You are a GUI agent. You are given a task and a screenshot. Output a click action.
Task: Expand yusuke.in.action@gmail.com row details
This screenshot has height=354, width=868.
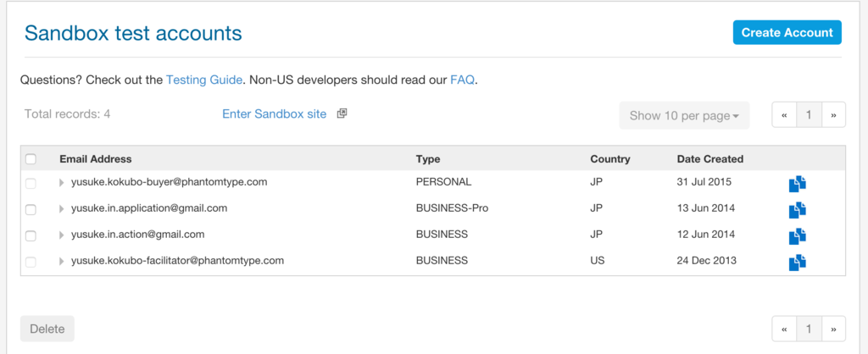(62, 235)
